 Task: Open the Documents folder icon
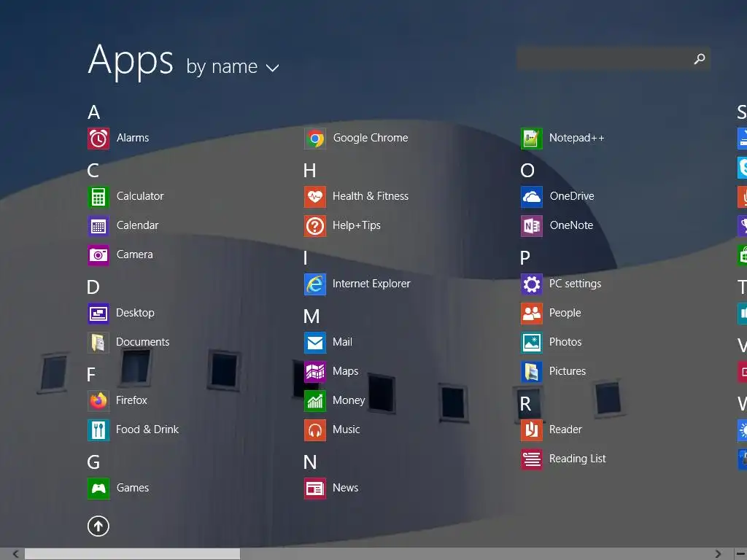98,343
